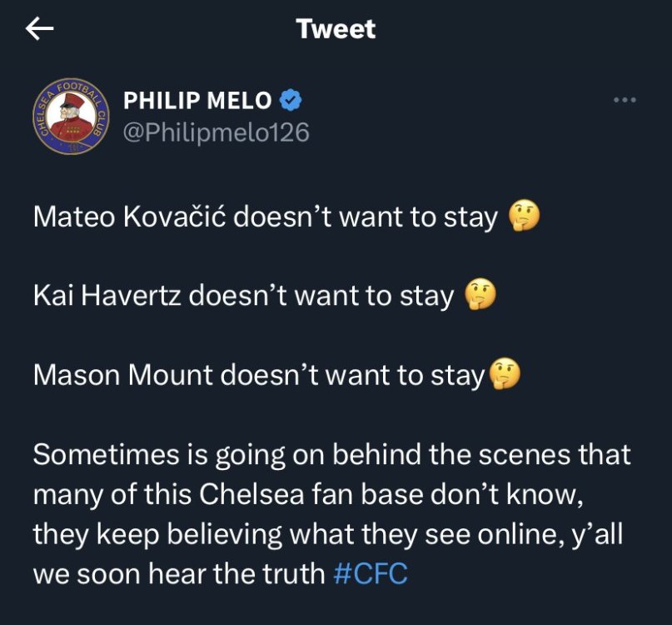Open the #CFC hashtag link
672x625 pixels.
(371, 573)
